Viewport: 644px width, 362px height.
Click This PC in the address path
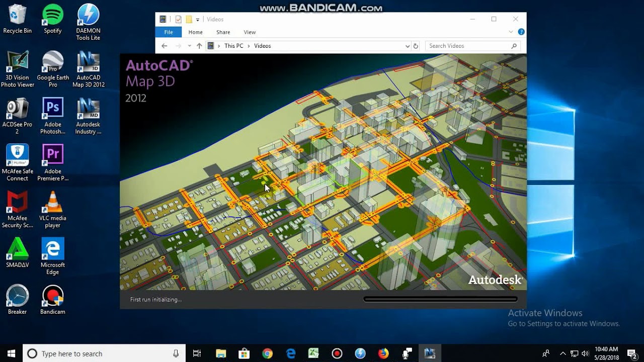tap(233, 46)
